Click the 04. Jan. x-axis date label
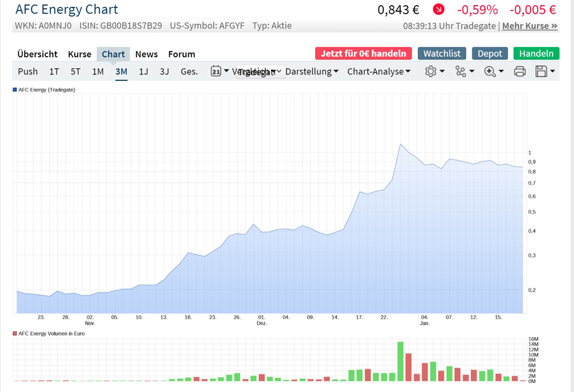574x392 pixels. pyautogui.click(x=424, y=320)
